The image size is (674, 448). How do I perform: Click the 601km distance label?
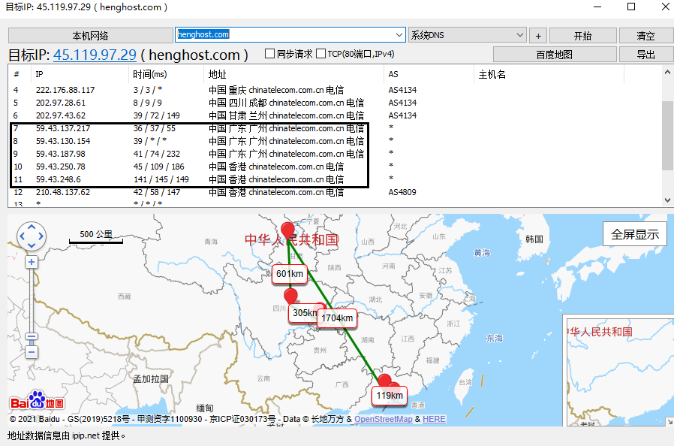(290, 274)
